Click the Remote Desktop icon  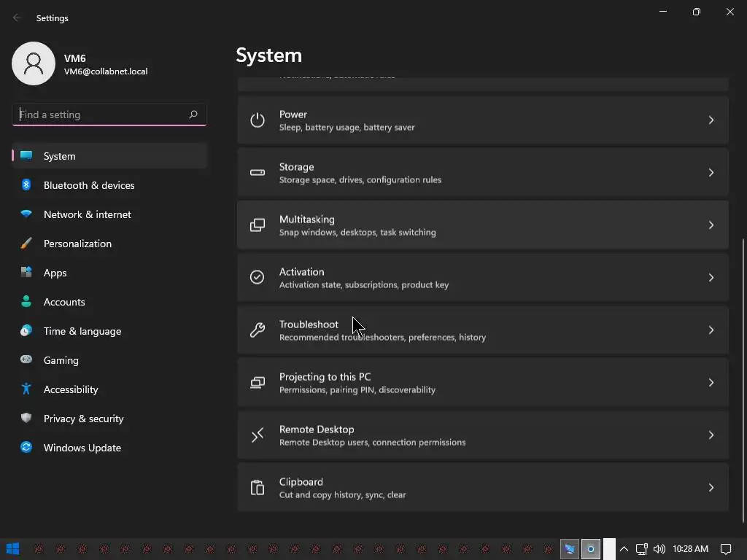click(258, 435)
